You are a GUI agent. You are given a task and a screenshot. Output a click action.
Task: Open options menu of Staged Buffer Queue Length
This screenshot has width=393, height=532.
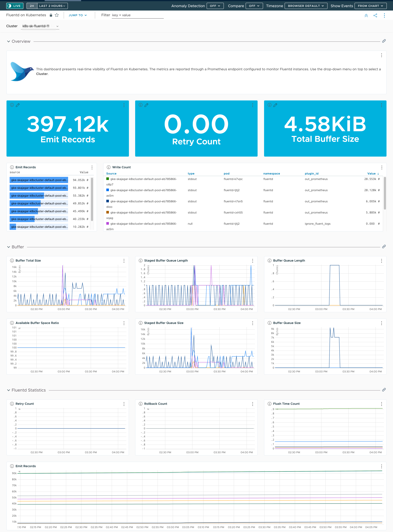click(x=252, y=261)
